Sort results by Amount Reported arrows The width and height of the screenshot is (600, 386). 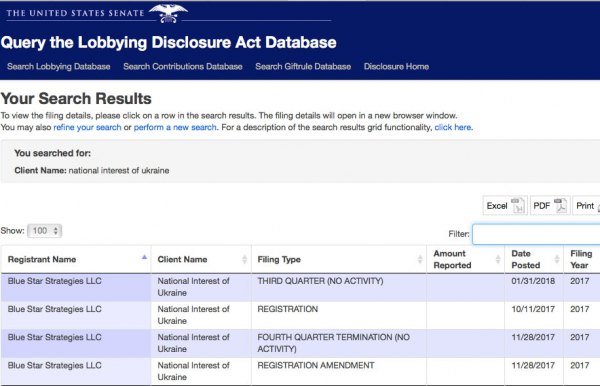498,259
